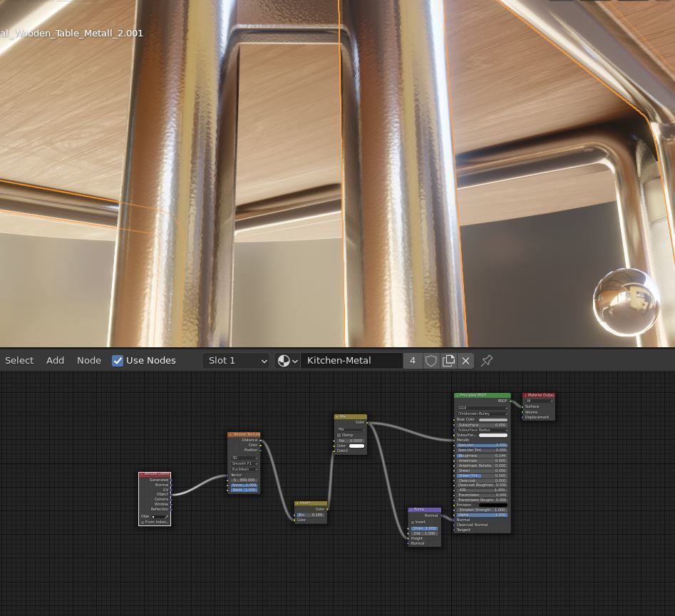
Task: Click the Displacement input socket on Material Output
Action: tap(522, 417)
